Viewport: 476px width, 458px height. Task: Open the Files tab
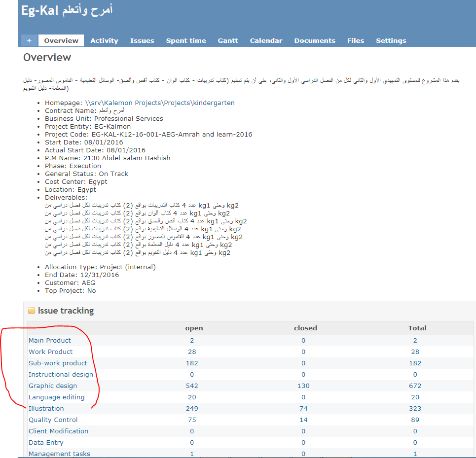pos(356,41)
